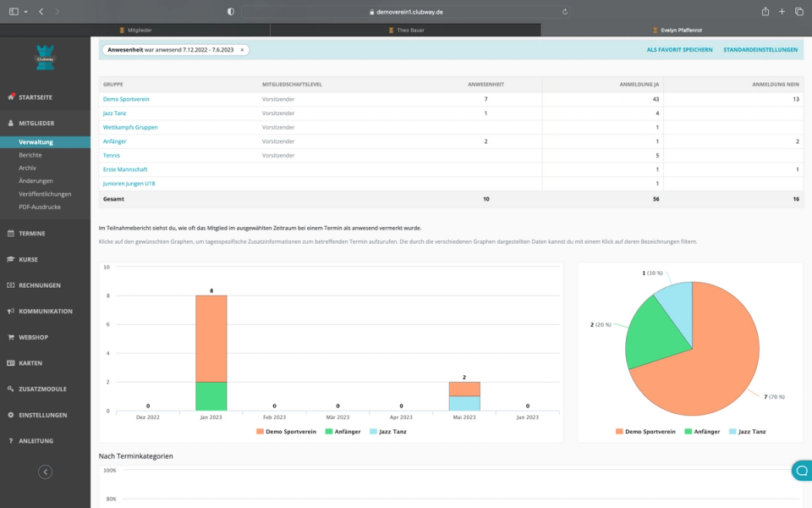Screen dimensions: 812x508
Task: Click the Mitgliedschaftslevel column header
Action: 292,84
